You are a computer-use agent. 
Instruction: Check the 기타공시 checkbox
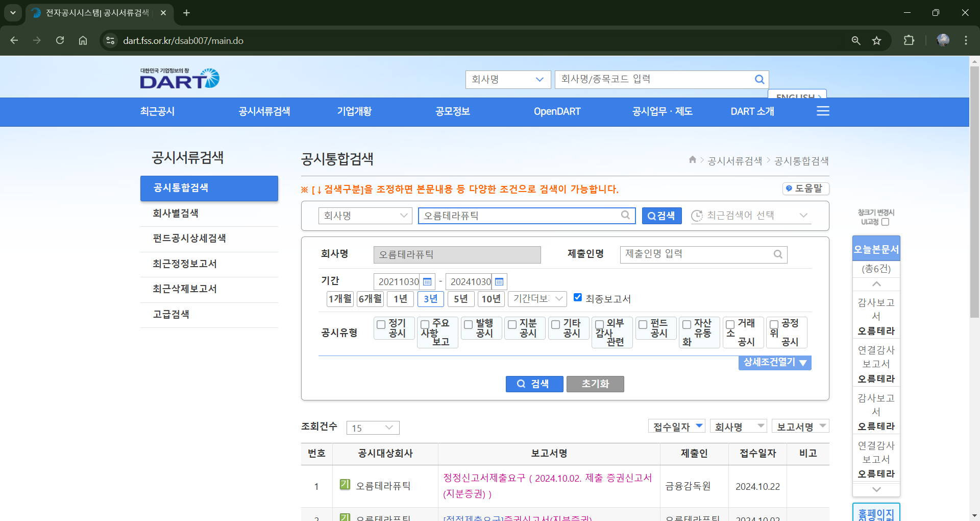coord(556,324)
